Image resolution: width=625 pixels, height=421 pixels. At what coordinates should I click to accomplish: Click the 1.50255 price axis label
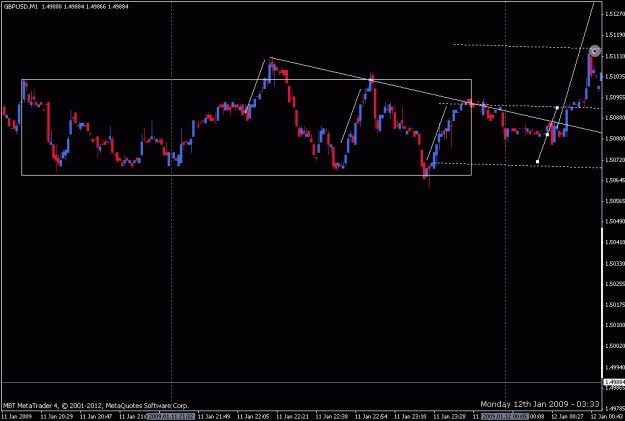pyautogui.click(x=614, y=284)
